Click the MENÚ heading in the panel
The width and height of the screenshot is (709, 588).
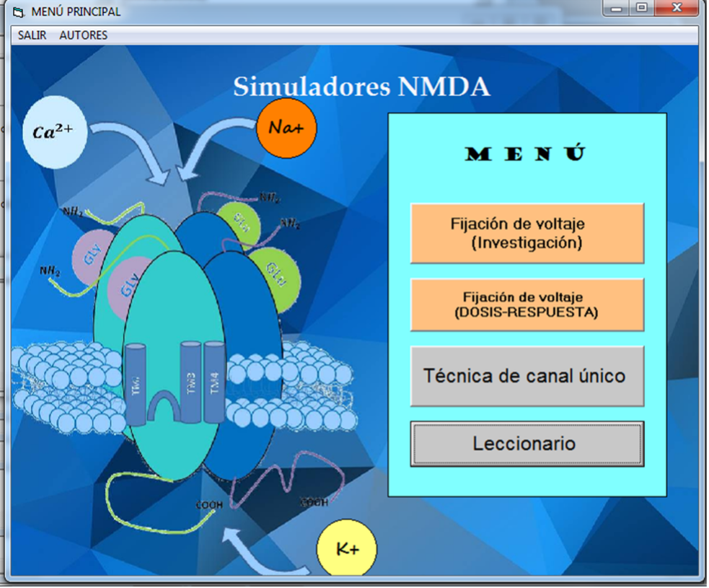(526, 154)
